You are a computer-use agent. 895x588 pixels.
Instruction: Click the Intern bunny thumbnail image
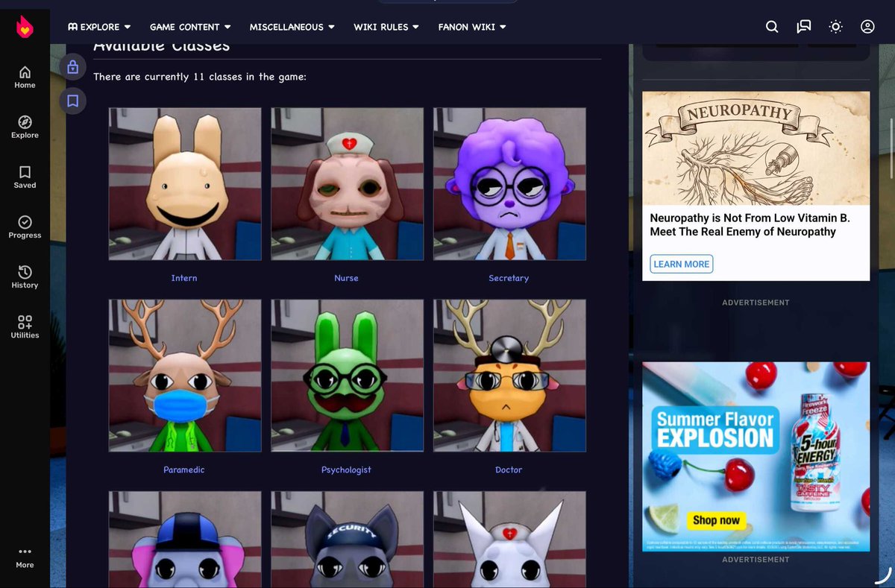click(x=185, y=184)
